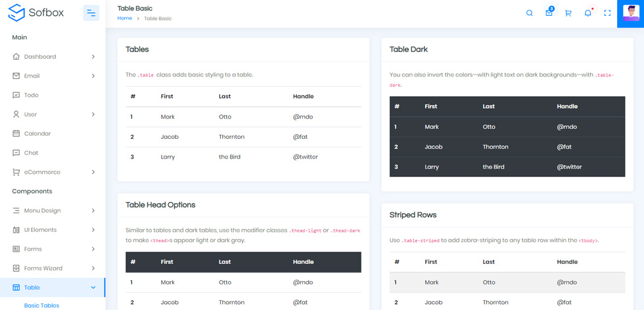The height and width of the screenshot is (310, 644).
Task: Click the Forms Wizard icon in sidebar
Action: click(x=16, y=268)
